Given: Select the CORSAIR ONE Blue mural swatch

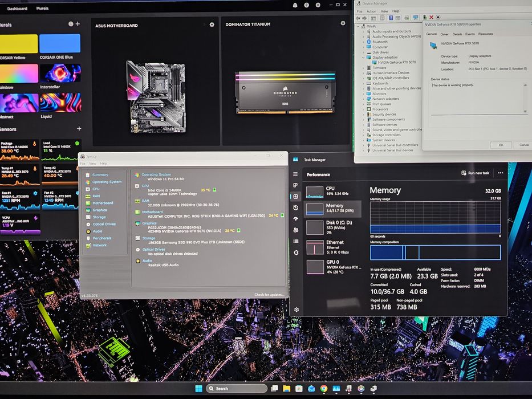Looking at the screenshot, I should [x=60, y=43].
